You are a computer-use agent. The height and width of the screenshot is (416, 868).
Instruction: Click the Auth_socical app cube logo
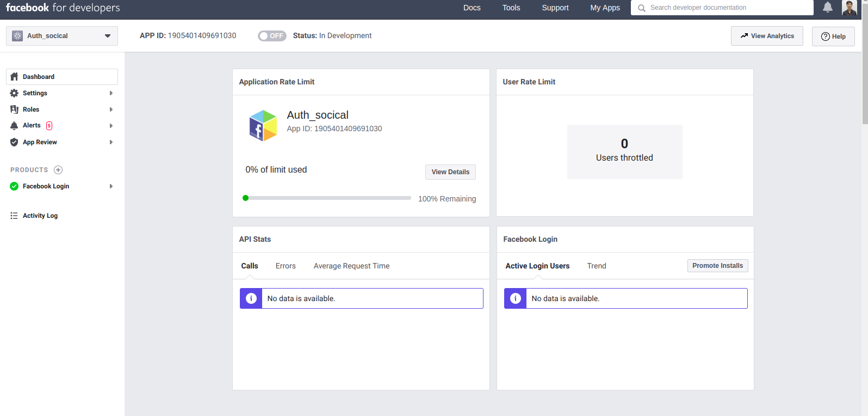click(x=263, y=126)
